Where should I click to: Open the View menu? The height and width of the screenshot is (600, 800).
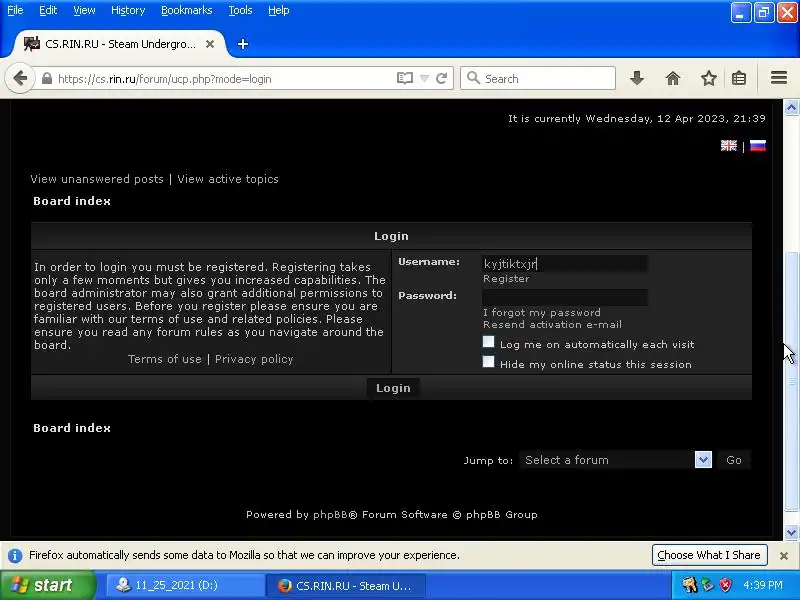click(x=84, y=10)
